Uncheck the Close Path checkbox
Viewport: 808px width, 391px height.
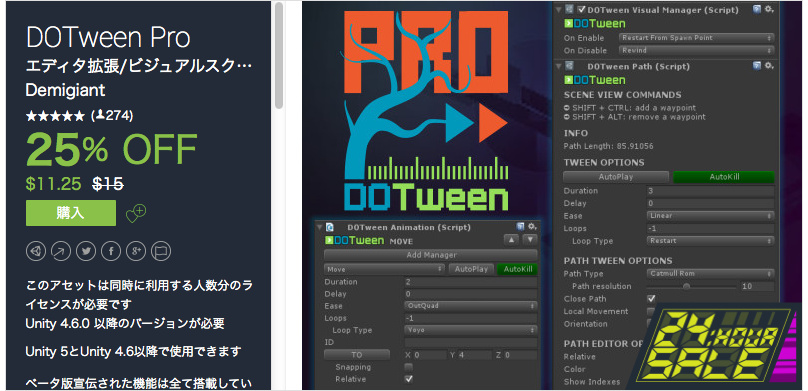(651, 299)
